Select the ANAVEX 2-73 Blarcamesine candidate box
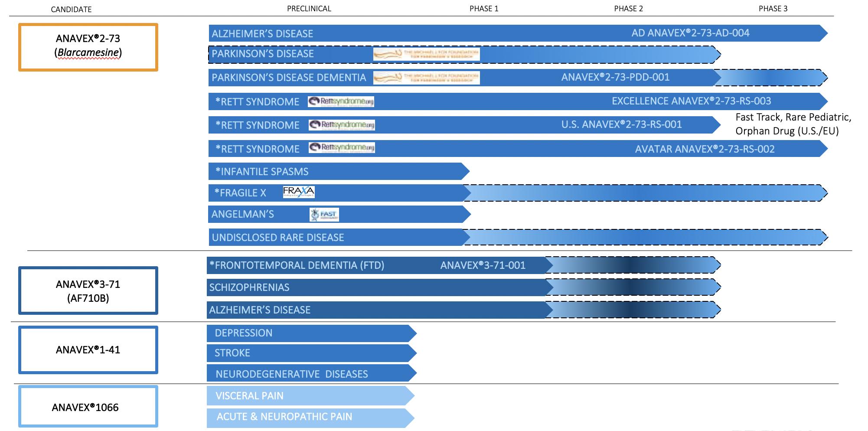 (88, 47)
